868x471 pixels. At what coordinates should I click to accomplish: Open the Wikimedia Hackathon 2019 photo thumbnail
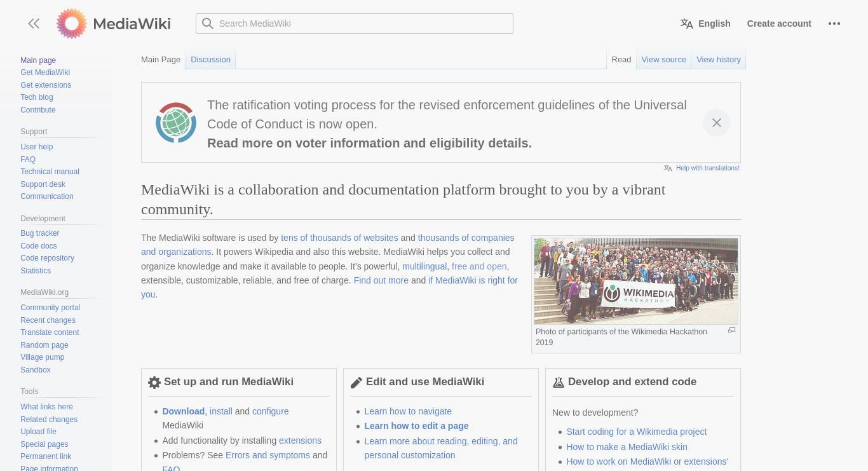point(636,281)
